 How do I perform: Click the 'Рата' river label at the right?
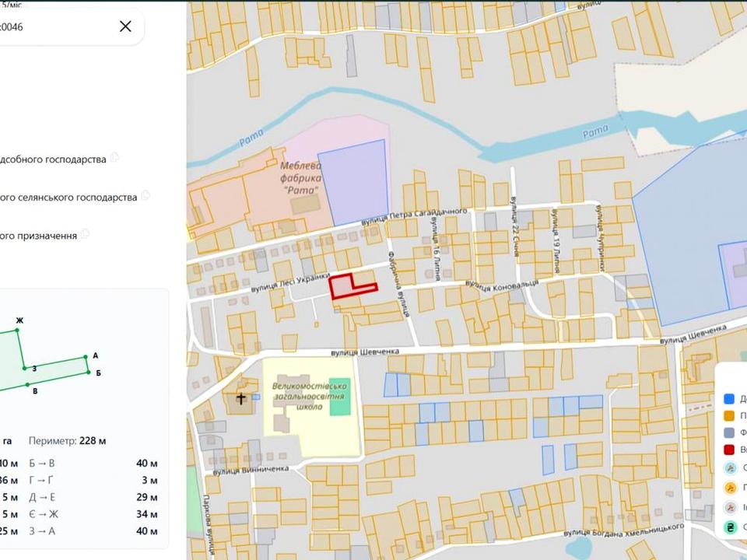coord(595,131)
